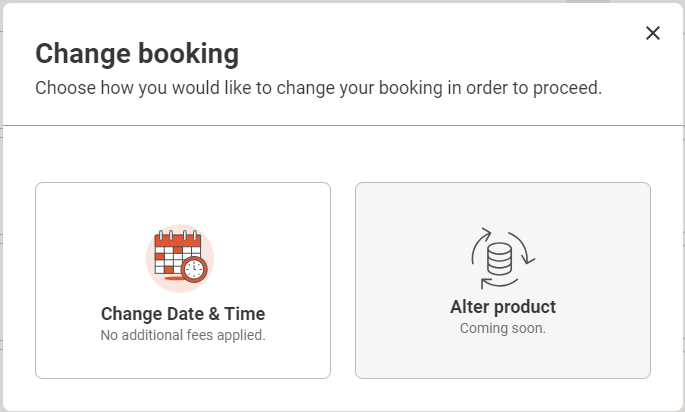Click the 'Change Date & Time' label
Image resolution: width=685 pixels, height=412 pixels.
[183, 314]
